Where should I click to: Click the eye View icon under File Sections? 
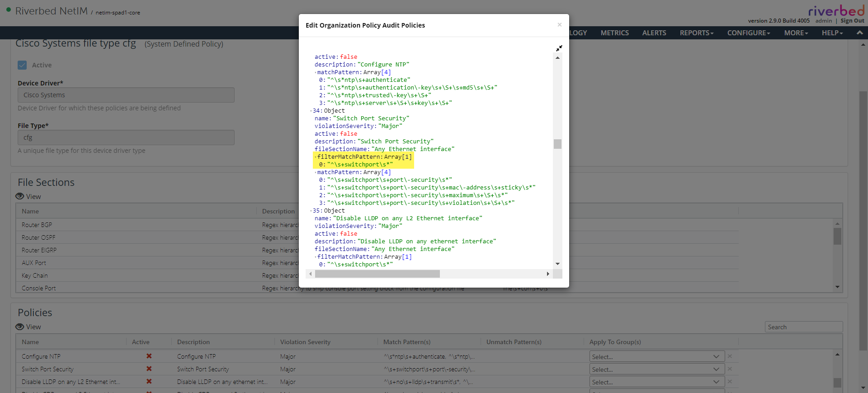point(20,196)
